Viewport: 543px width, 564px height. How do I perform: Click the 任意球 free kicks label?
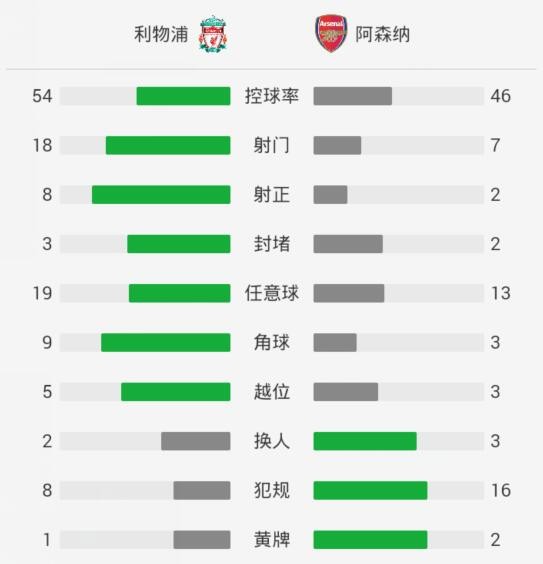pos(272,293)
